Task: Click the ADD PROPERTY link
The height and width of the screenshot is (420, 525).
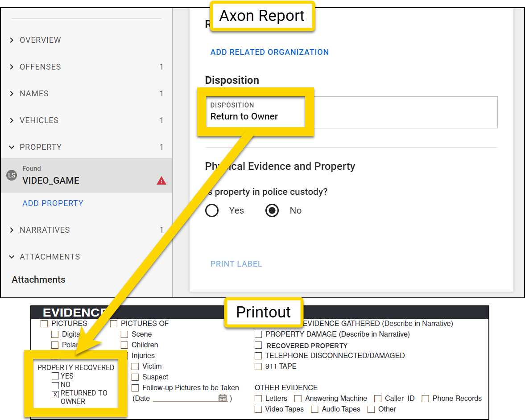Action: (53, 203)
